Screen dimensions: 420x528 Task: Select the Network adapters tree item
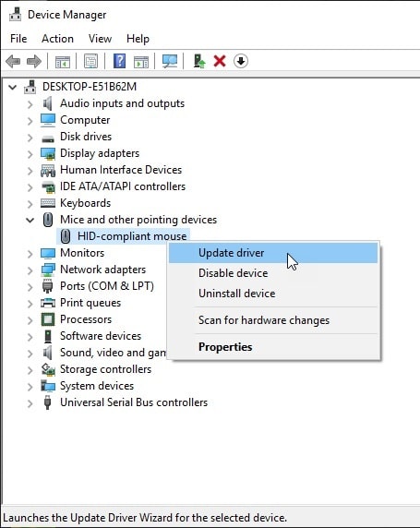[x=102, y=270]
